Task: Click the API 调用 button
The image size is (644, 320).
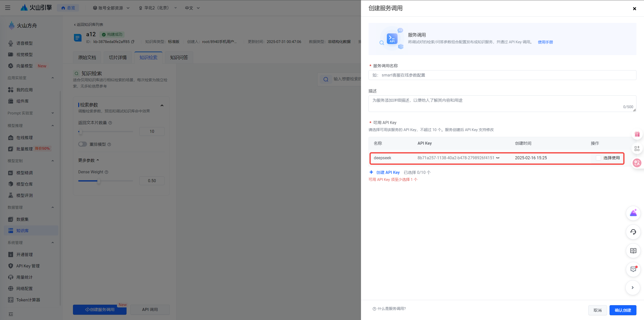Action: point(150,310)
